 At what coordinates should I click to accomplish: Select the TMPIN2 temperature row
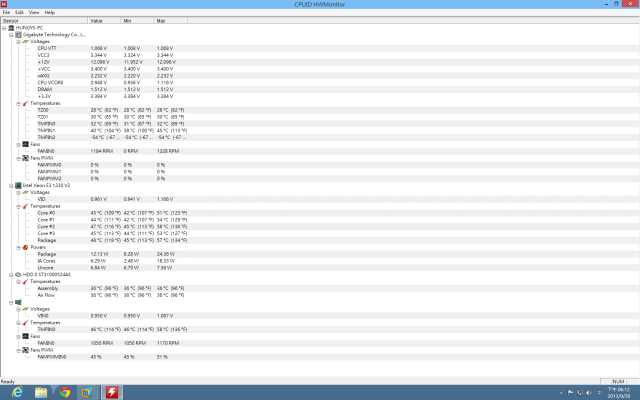112,137
